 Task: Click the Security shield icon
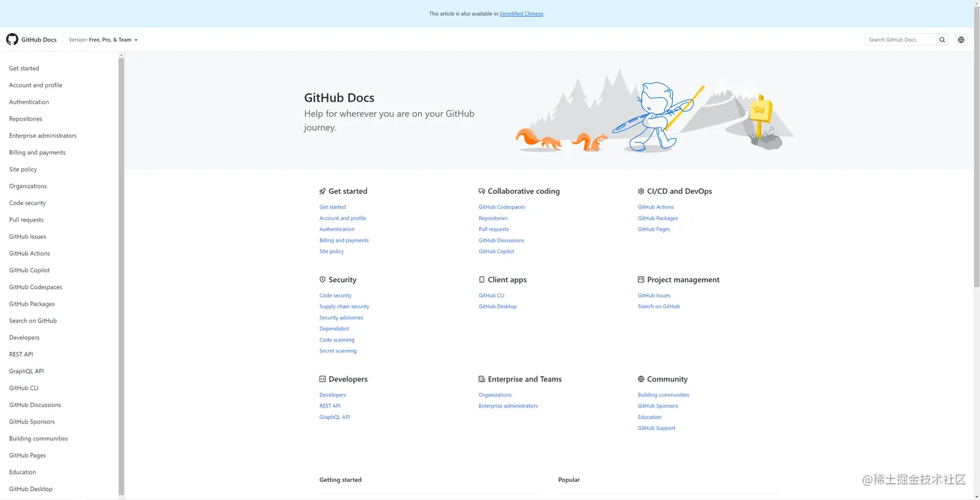[x=323, y=280]
